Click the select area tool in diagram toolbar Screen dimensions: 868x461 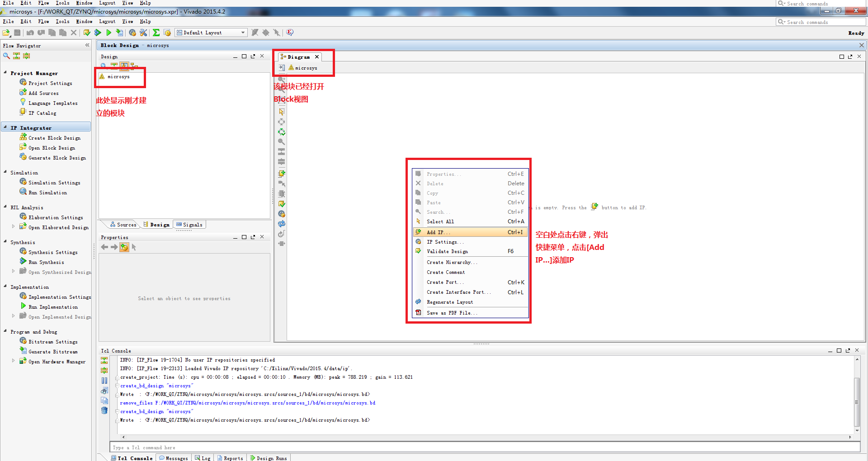(282, 112)
